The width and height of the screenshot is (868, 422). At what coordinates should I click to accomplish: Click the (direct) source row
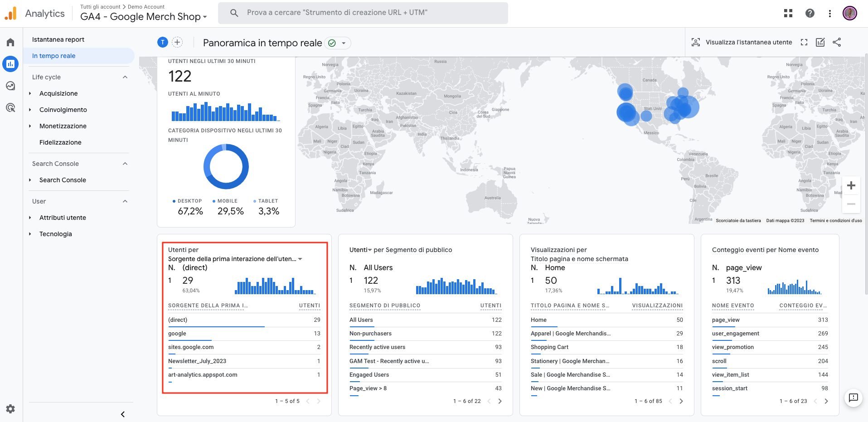(244, 320)
